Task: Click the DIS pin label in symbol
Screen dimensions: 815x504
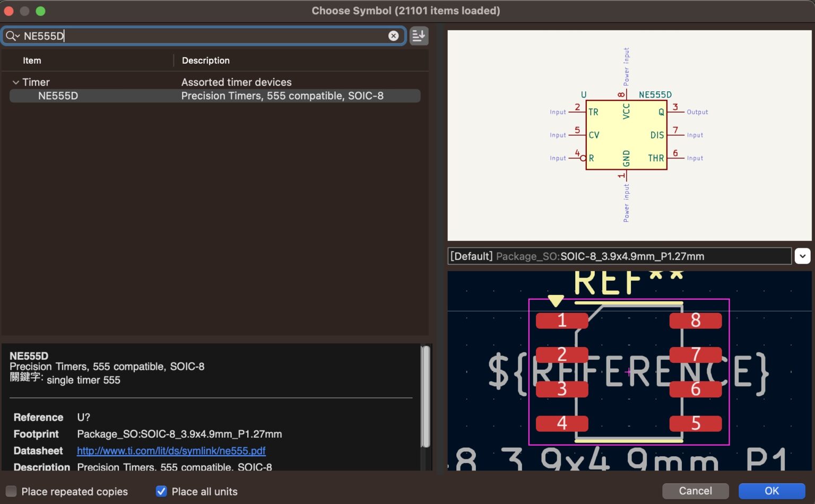Action: [x=657, y=135]
